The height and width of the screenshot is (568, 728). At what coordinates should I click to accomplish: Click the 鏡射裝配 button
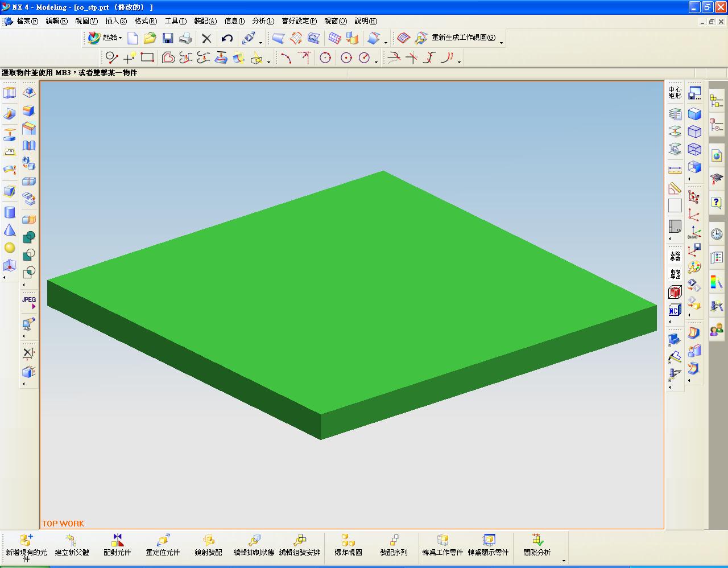(208, 545)
